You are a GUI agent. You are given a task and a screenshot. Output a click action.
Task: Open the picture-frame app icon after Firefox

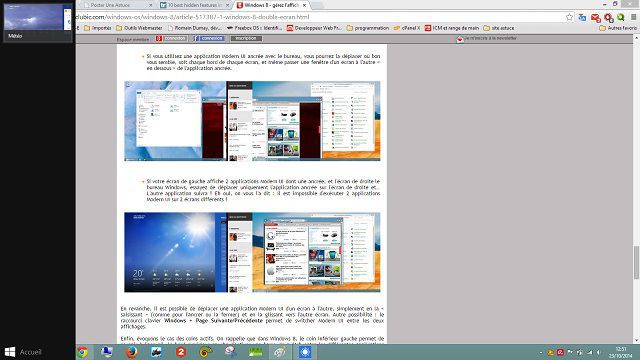pyautogui.click(x=156, y=352)
